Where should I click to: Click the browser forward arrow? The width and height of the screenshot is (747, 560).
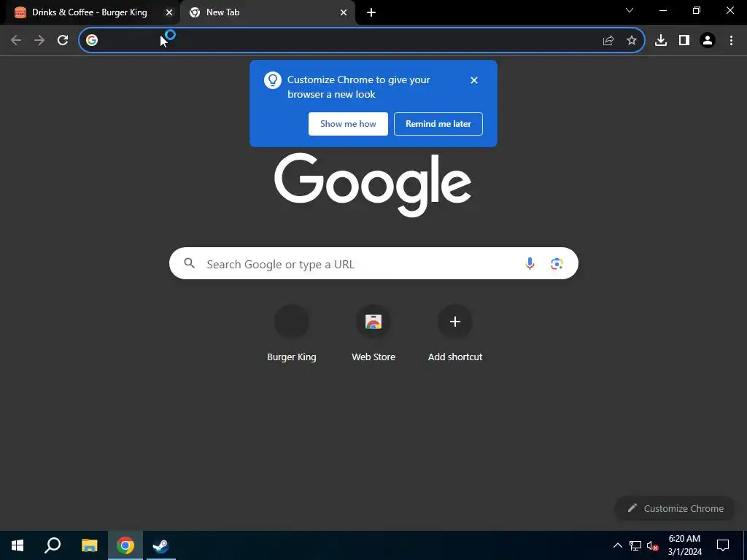point(39,40)
